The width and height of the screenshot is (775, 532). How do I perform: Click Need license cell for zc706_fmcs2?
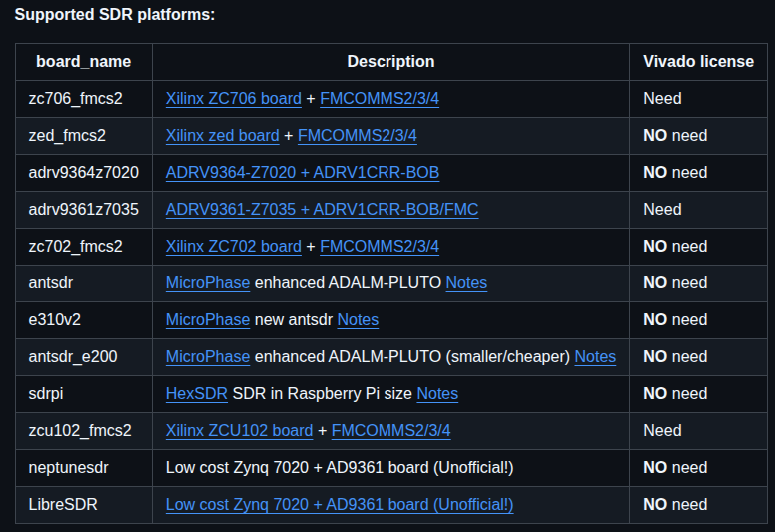click(x=698, y=98)
